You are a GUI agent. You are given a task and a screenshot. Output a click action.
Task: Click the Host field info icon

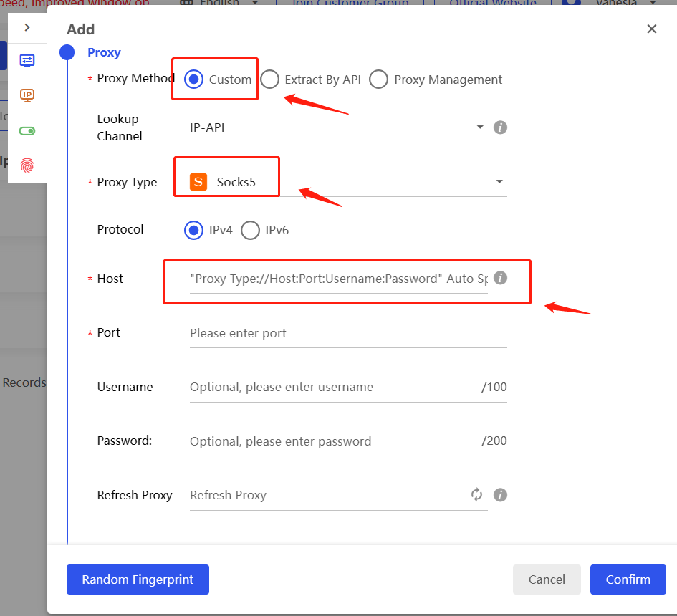coord(500,278)
